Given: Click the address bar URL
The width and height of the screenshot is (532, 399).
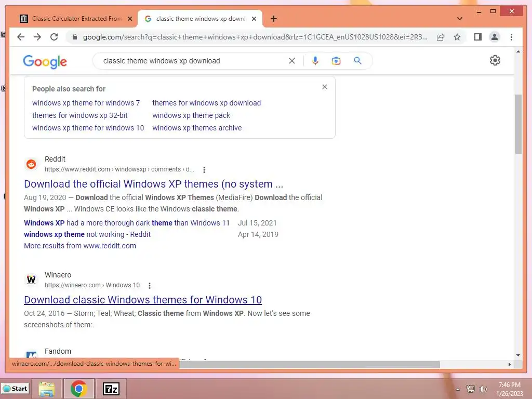Looking at the screenshot, I should click(x=255, y=37).
